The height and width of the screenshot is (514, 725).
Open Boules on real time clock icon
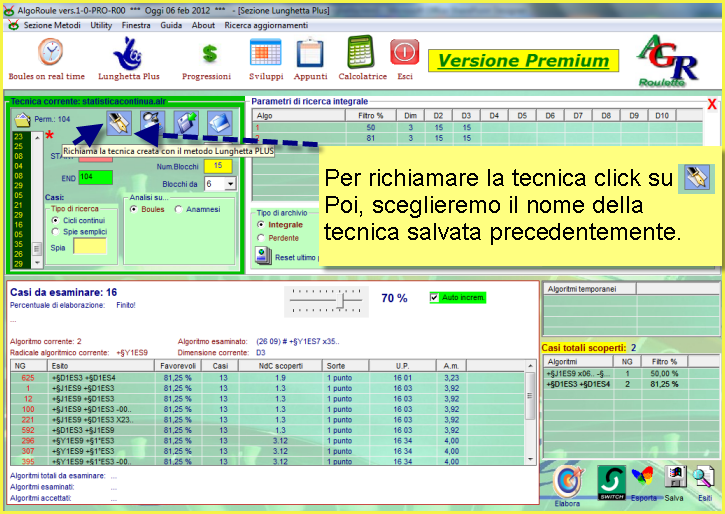click(x=50, y=52)
